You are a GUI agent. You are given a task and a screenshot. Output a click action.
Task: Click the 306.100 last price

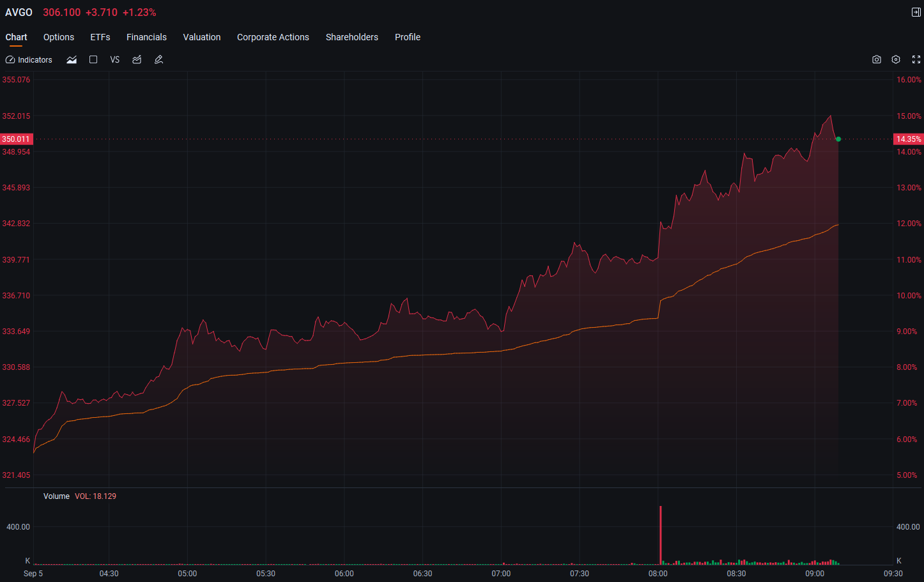tap(62, 12)
